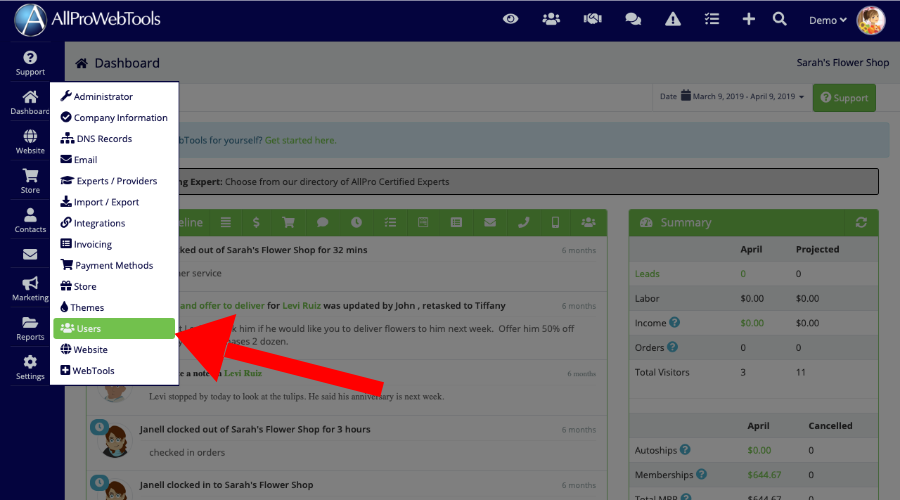Select Users menu item
The height and width of the screenshot is (500, 900).
pos(114,328)
